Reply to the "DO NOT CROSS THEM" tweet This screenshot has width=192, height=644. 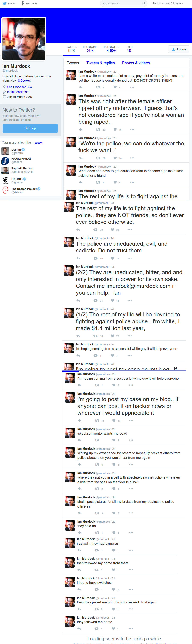80,87
